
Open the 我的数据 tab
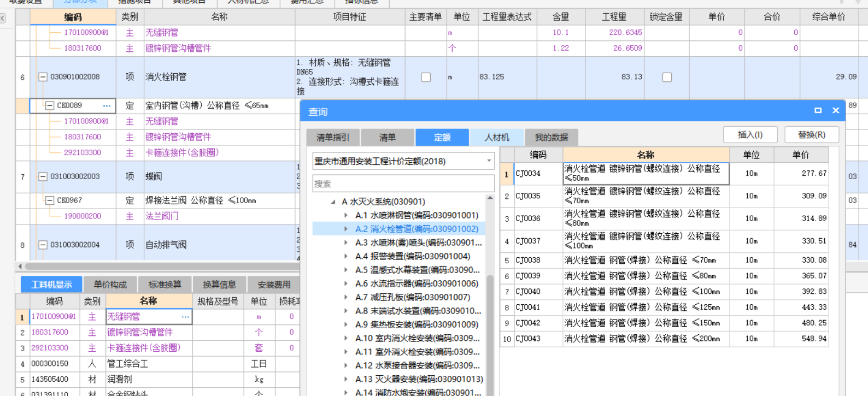coord(552,137)
